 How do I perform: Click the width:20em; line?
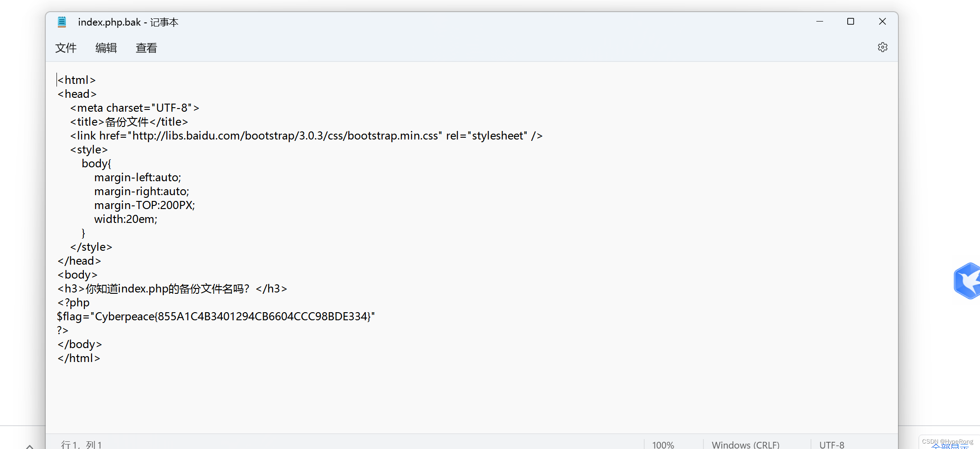click(x=126, y=219)
